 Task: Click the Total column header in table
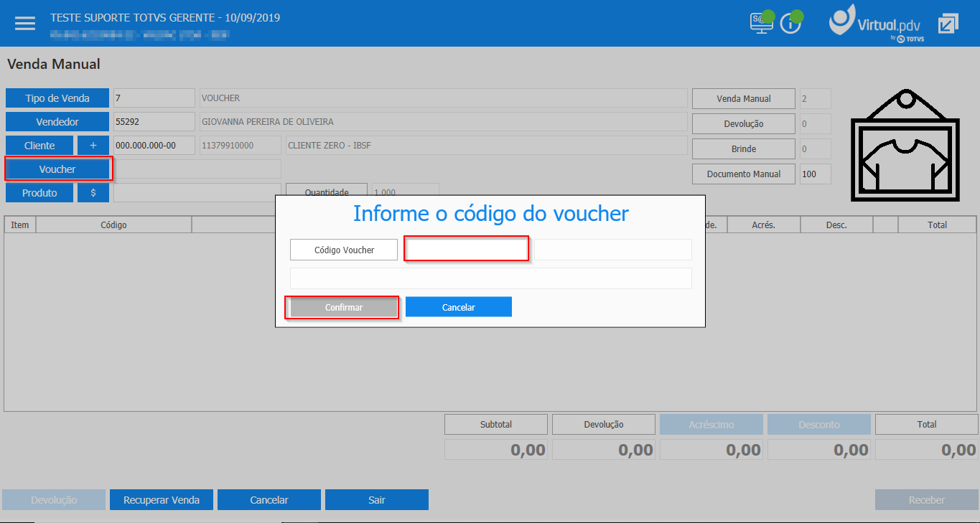coord(937,225)
